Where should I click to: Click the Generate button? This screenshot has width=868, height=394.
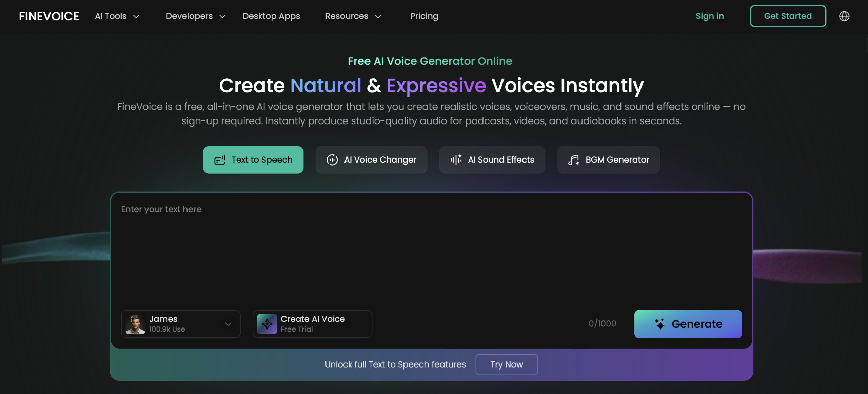(x=688, y=324)
